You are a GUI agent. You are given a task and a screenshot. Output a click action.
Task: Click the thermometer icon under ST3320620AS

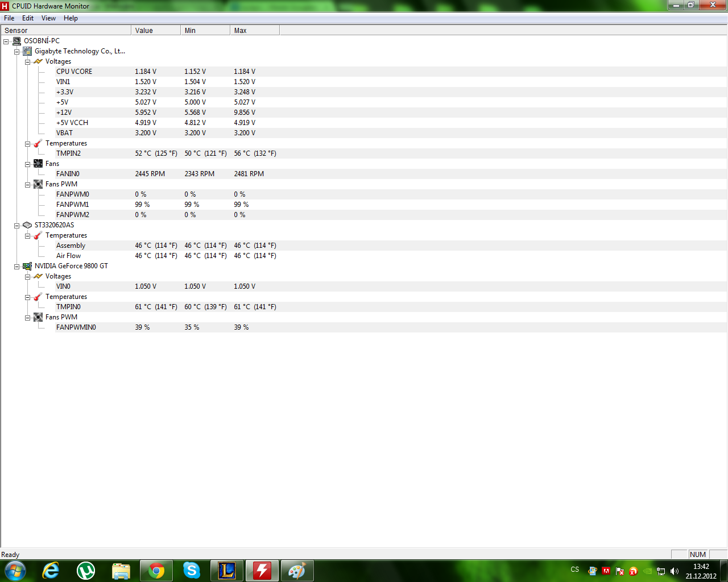(x=38, y=235)
